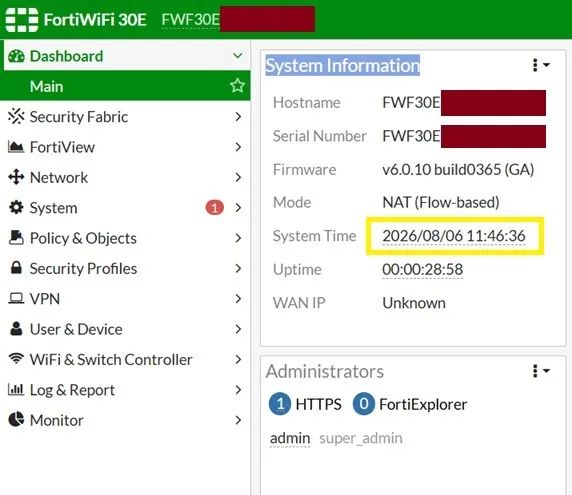Image resolution: width=572 pixels, height=495 pixels.
Task: Expand the Policy & Objects chevron
Action: coord(239,238)
